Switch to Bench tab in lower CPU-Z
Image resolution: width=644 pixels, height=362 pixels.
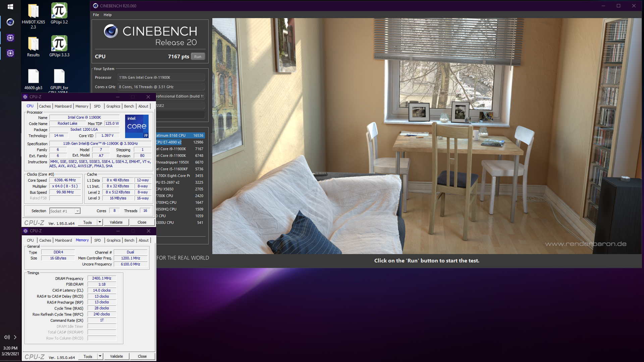(129, 240)
